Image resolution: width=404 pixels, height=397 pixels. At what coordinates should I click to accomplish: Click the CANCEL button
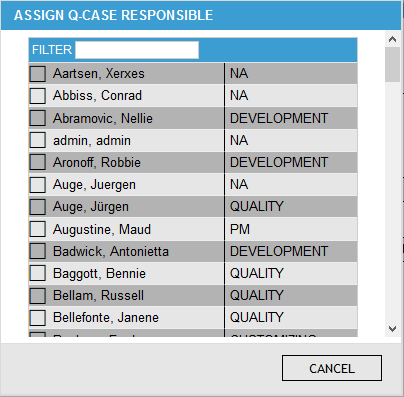(332, 368)
